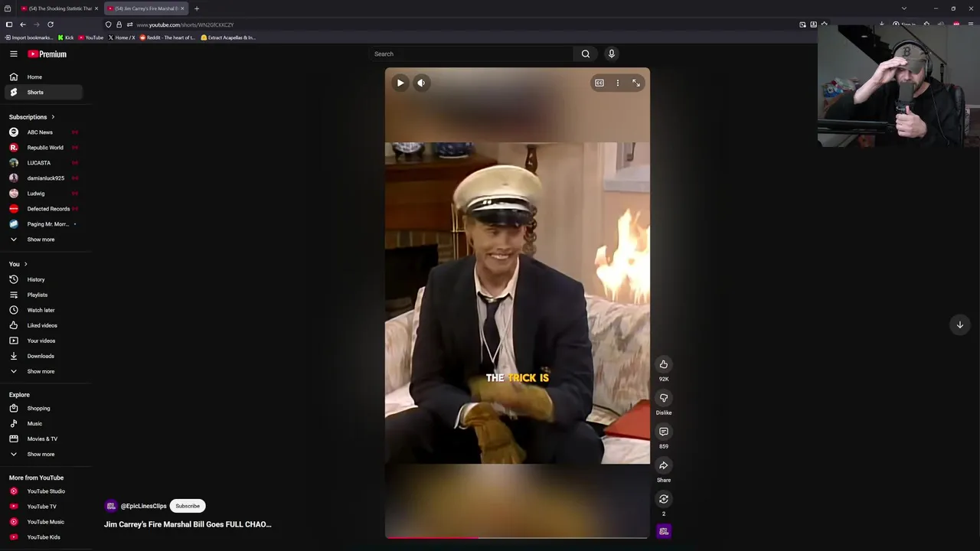Open Movies & TV in Explore
The image size is (980, 551).
click(44, 439)
